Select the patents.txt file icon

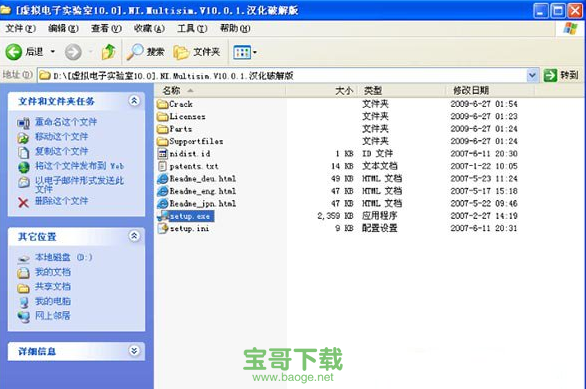[163, 166]
